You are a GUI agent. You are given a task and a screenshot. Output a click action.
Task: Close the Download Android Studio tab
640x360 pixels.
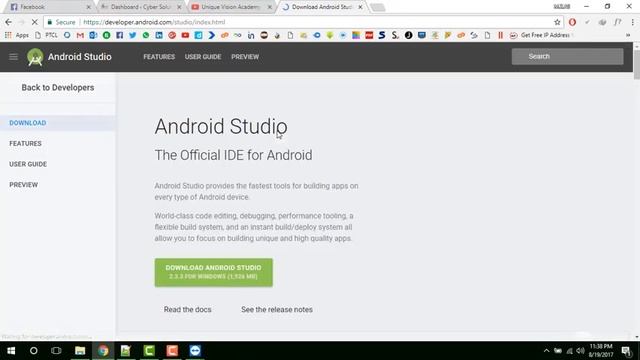(x=360, y=7)
